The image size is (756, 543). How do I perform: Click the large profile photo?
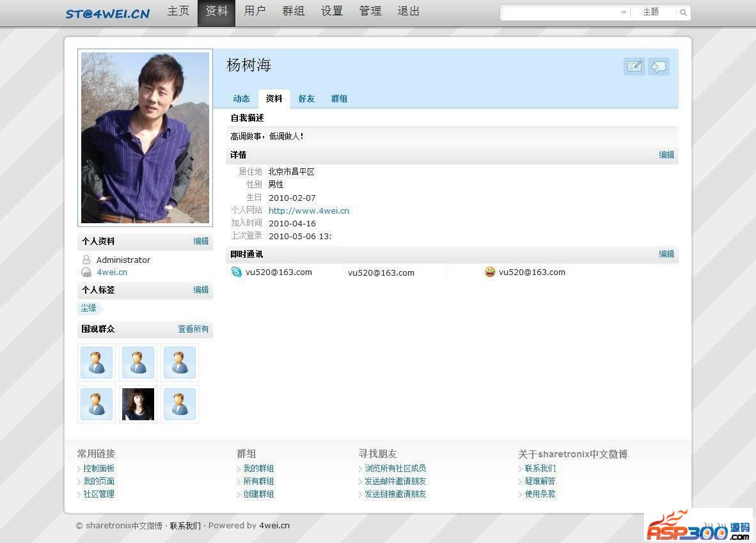coord(145,138)
